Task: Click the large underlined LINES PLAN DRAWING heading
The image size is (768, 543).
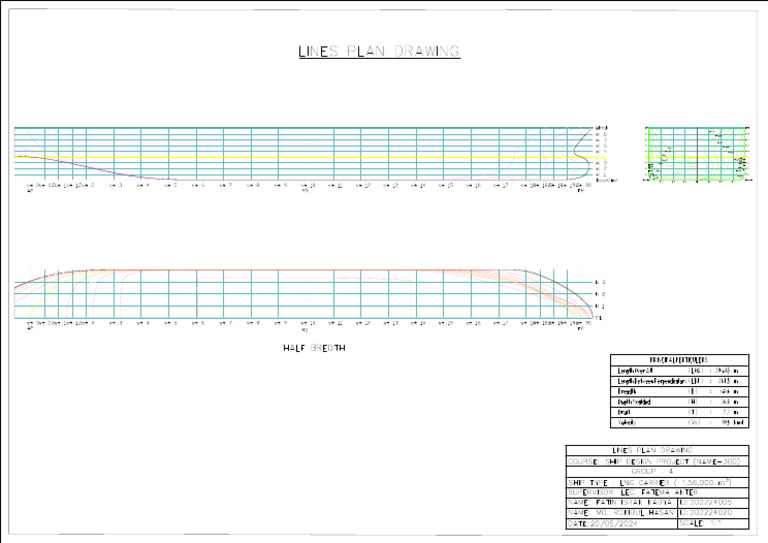Action: click(379, 51)
